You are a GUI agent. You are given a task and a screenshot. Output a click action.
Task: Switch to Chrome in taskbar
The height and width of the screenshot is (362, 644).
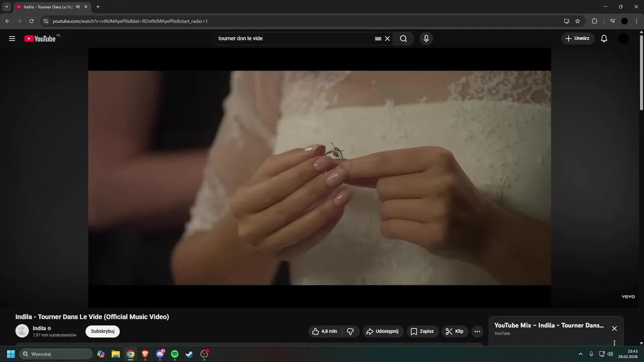(130, 354)
